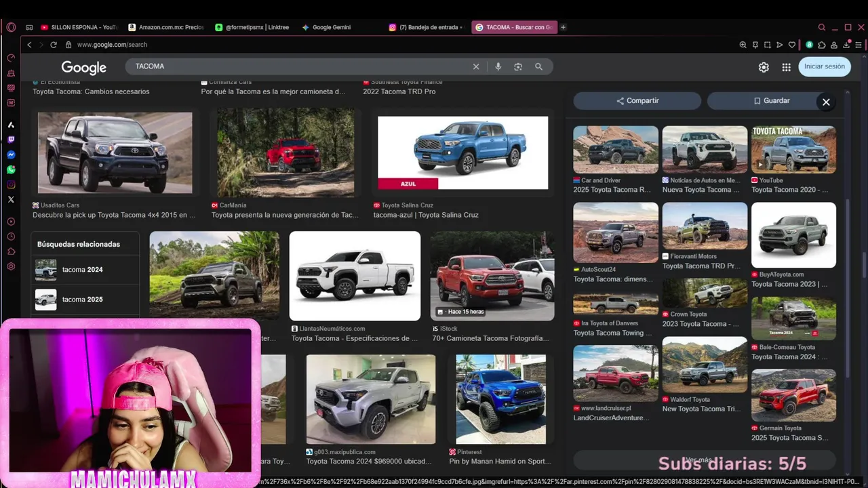Open BuyAToyota.com Tacoma 2023 thumbnail
Image resolution: width=868 pixels, height=488 pixels.
(793, 235)
